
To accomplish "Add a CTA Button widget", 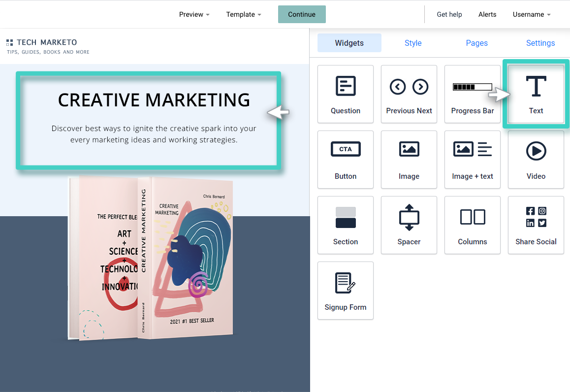I will tap(346, 160).
